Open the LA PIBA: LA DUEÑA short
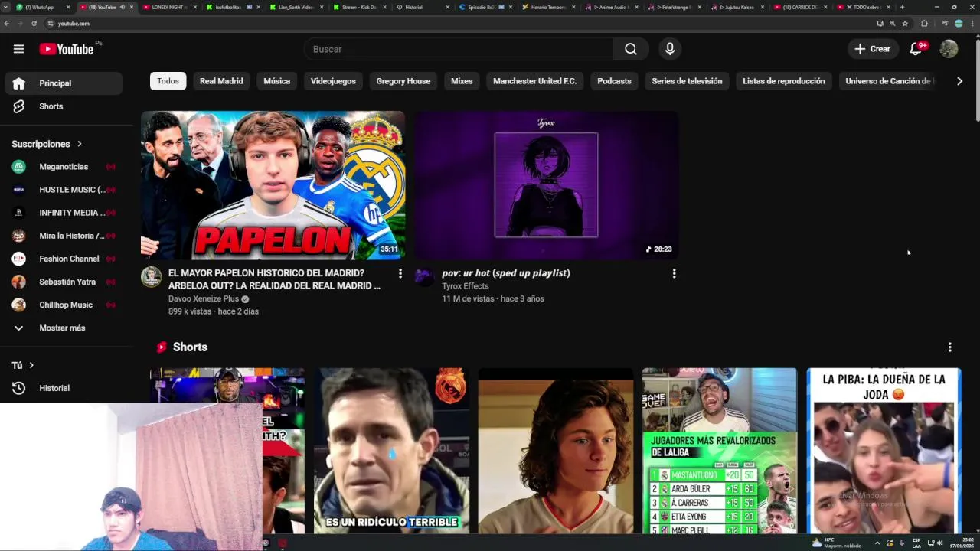 pos(884,450)
